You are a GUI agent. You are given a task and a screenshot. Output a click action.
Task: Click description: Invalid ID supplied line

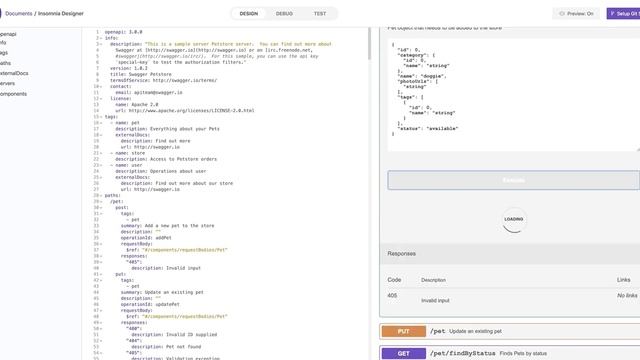click(x=174, y=335)
